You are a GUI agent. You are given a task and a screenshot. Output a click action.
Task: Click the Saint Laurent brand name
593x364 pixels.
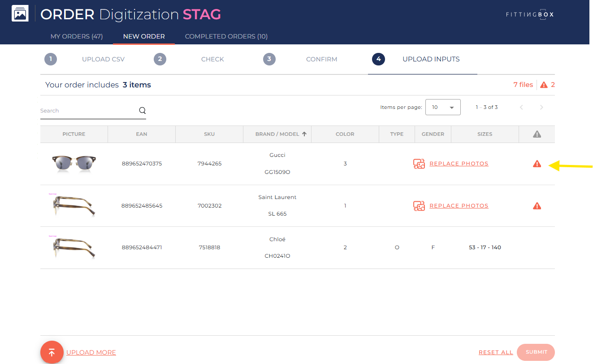[x=277, y=197]
